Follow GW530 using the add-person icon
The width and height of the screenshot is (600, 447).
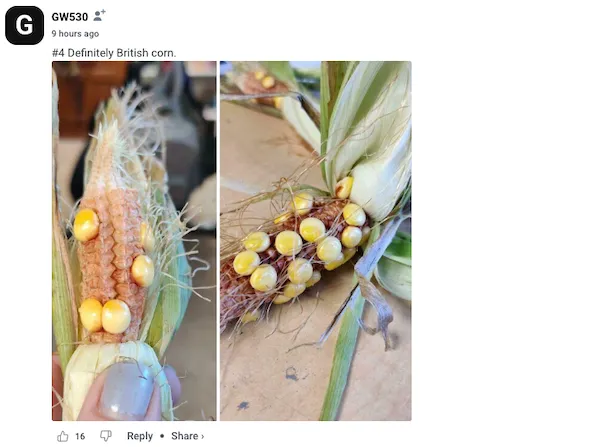click(x=99, y=16)
